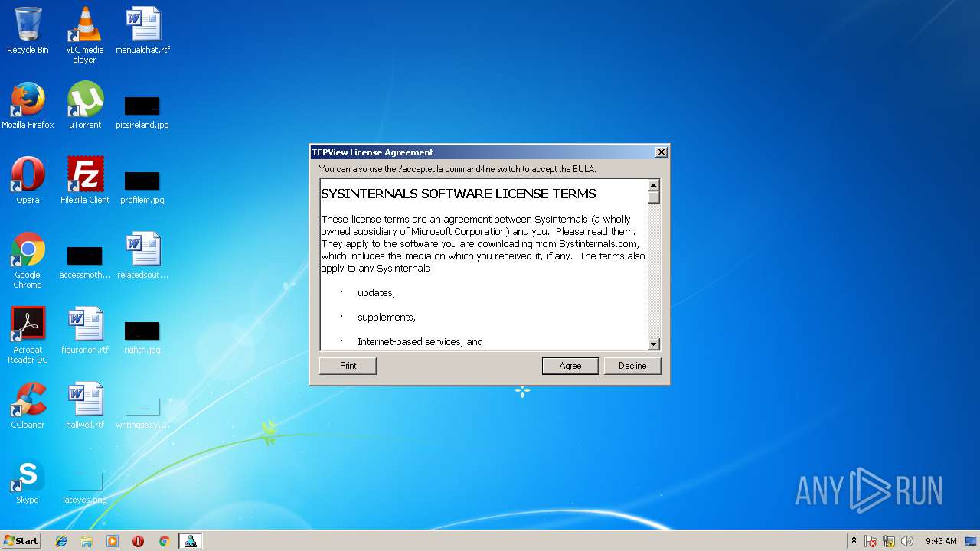Click the 'updates,' bullet text

tap(376, 293)
